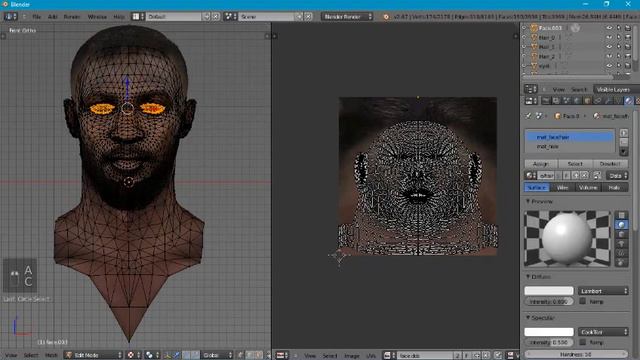
Task: Open the Render menu
Action: pos(72,17)
